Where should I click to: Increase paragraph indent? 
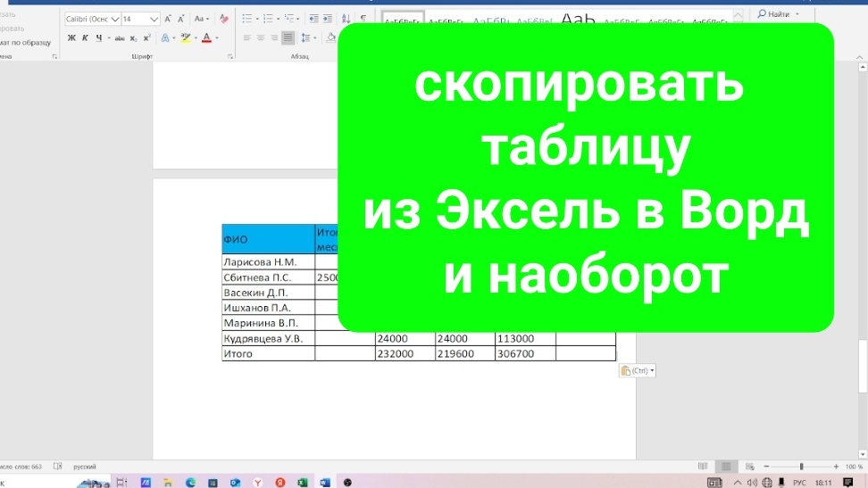point(328,19)
